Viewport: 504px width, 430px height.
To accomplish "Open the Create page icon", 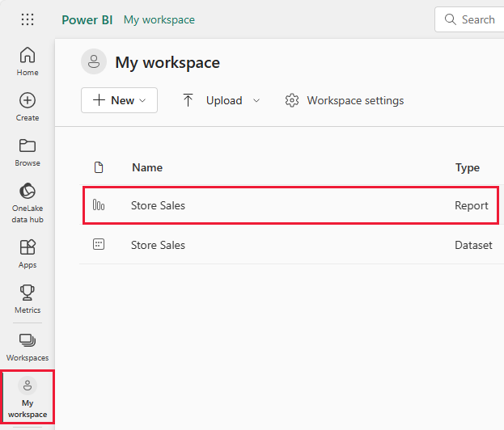I will pos(28,106).
